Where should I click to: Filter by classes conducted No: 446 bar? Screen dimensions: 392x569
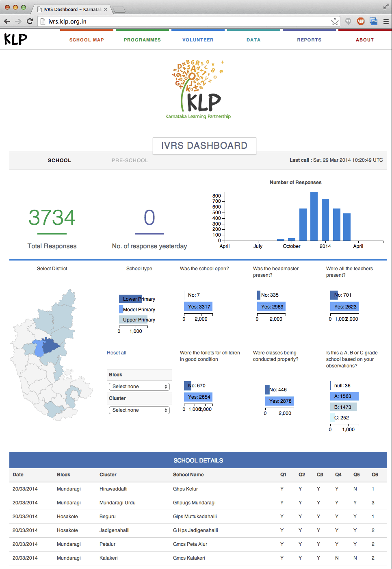267,390
